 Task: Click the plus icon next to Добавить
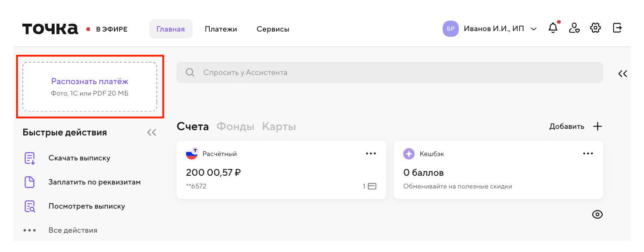point(598,127)
